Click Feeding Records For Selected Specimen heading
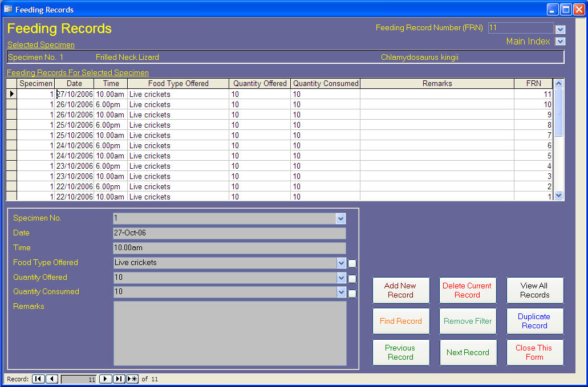 click(78, 72)
